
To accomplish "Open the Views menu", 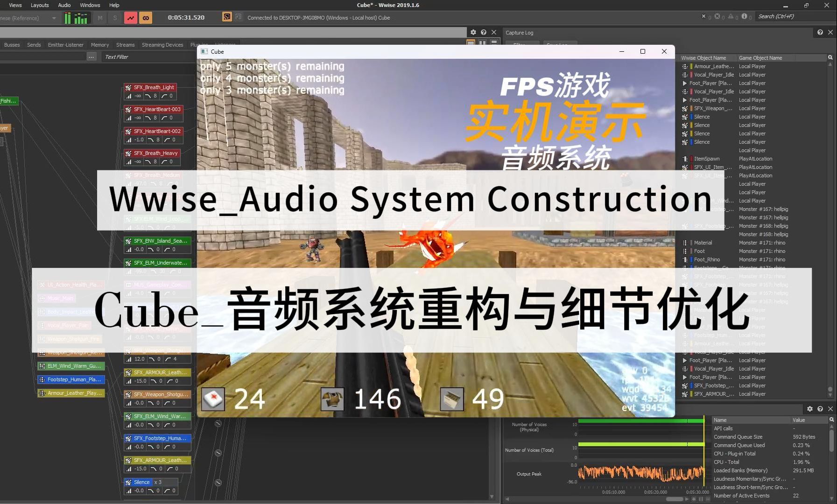I will pos(15,5).
